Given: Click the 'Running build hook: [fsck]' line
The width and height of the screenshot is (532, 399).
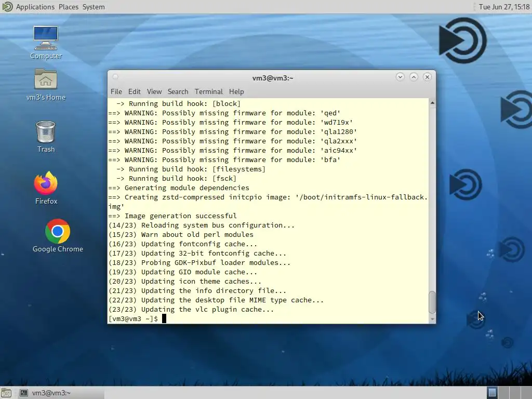Looking at the screenshot, I should pos(177,179).
